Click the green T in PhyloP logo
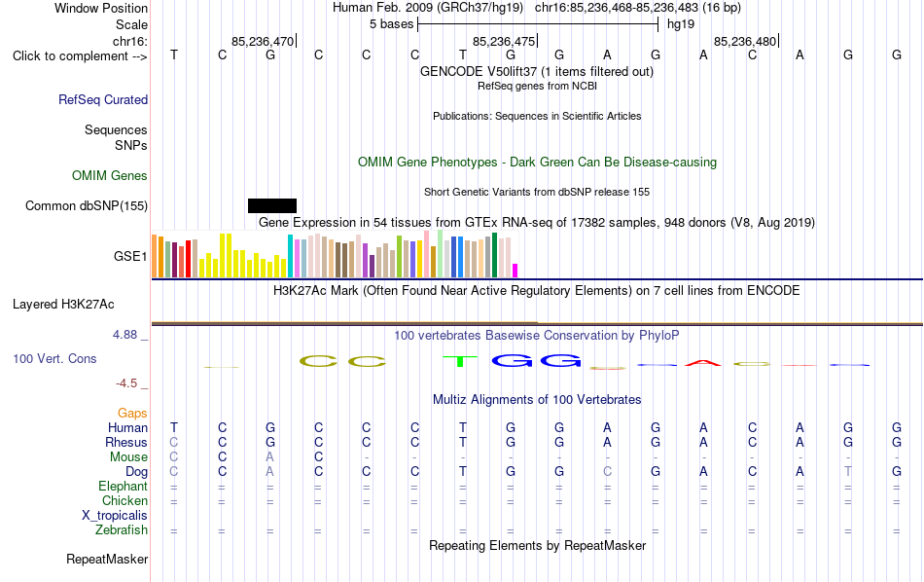924x582 pixels. (x=460, y=361)
